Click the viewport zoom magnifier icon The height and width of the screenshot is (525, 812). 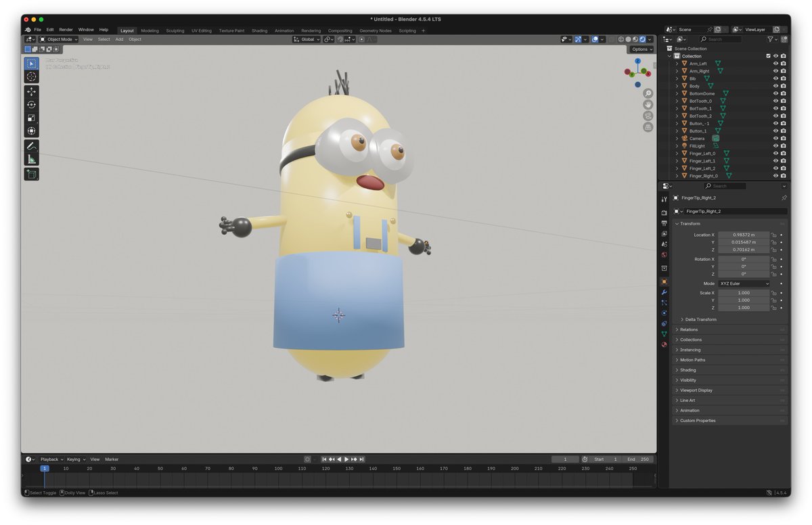[648, 93]
